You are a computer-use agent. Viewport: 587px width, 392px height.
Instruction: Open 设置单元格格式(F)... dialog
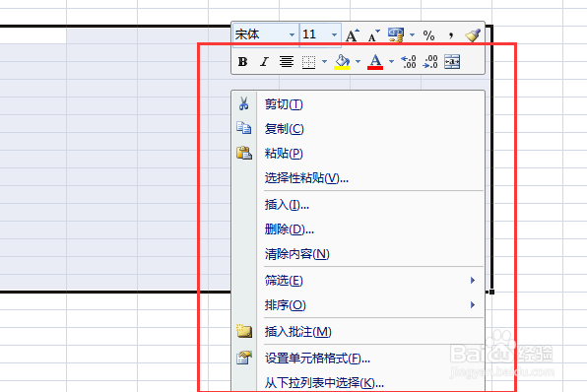click(359, 359)
